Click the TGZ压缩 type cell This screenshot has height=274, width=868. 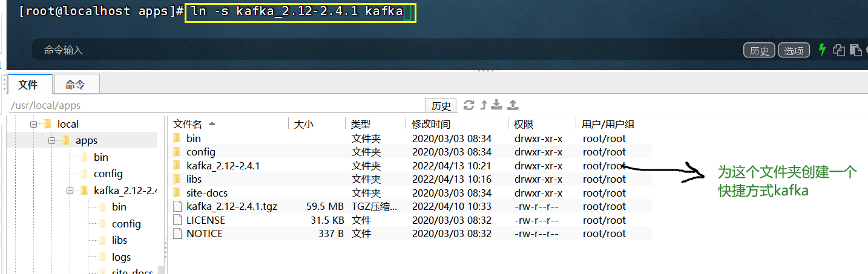373,206
